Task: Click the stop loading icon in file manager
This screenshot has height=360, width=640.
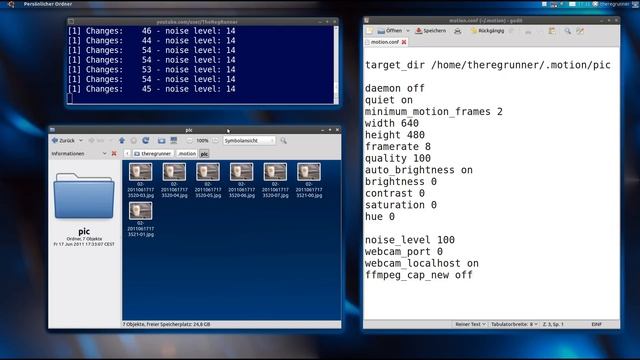Action: pos(133,140)
